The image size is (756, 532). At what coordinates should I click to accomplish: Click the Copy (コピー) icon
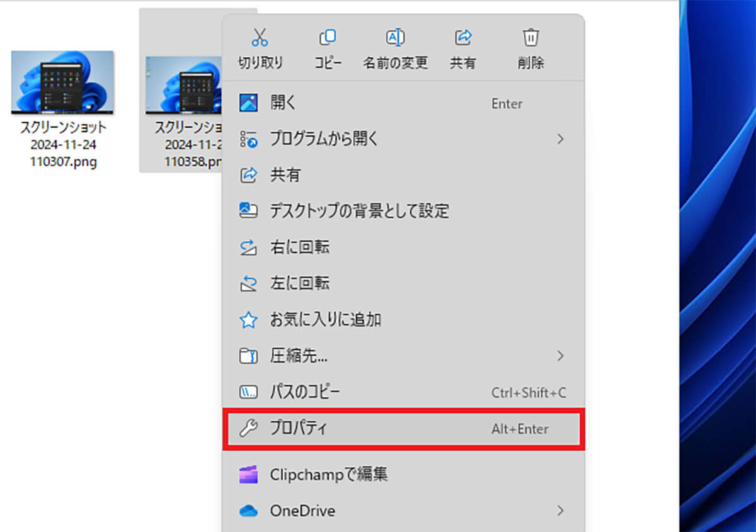pyautogui.click(x=328, y=37)
